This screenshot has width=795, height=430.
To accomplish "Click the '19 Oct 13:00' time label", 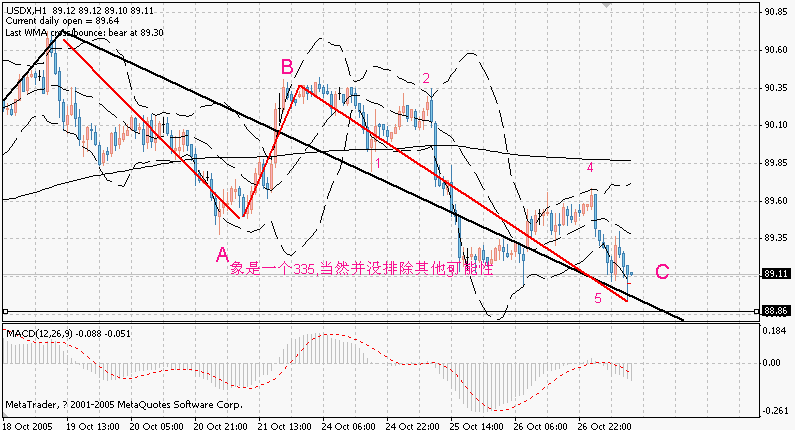I will 93,425.
